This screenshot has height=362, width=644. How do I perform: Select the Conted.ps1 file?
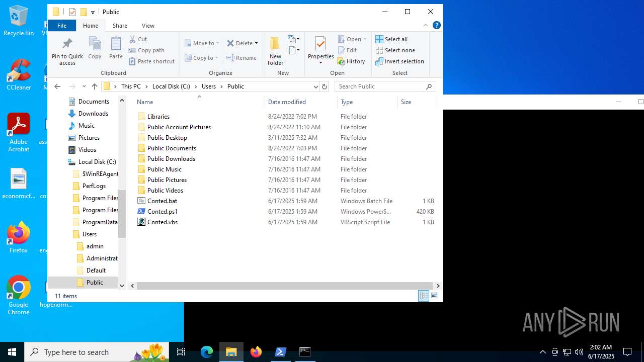click(x=162, y=212)
